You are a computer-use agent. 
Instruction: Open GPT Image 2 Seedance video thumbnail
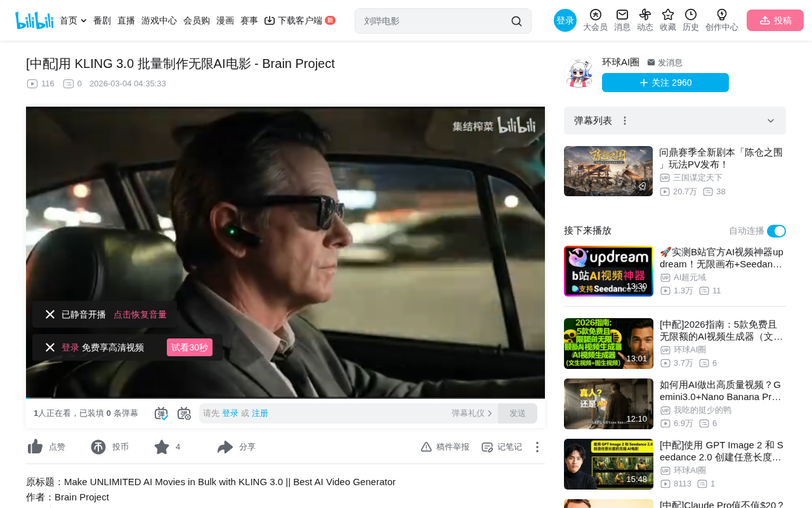(608, 464)
